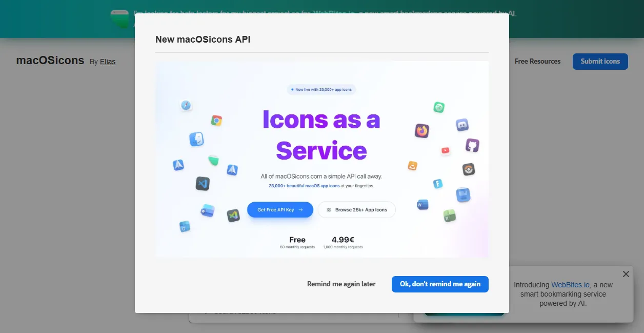Click the Microsoft Excel icon
Screen dimensions: 644x333
[x=448, y=217]
